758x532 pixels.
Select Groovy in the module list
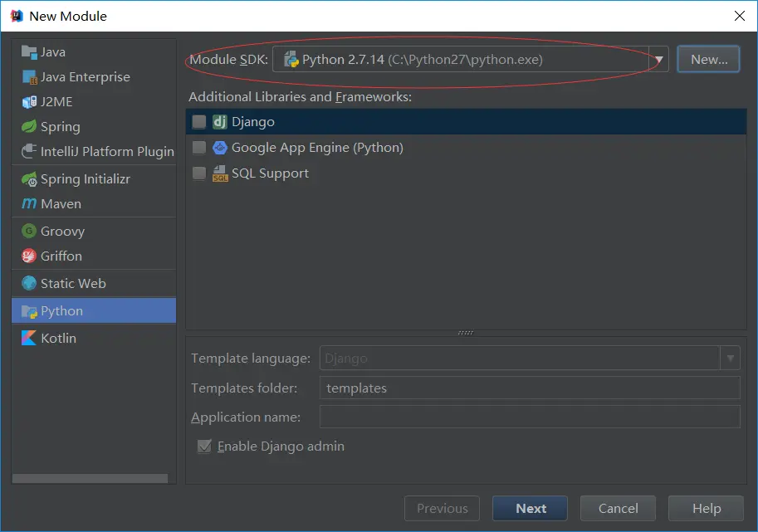click(x=94, y=231)
